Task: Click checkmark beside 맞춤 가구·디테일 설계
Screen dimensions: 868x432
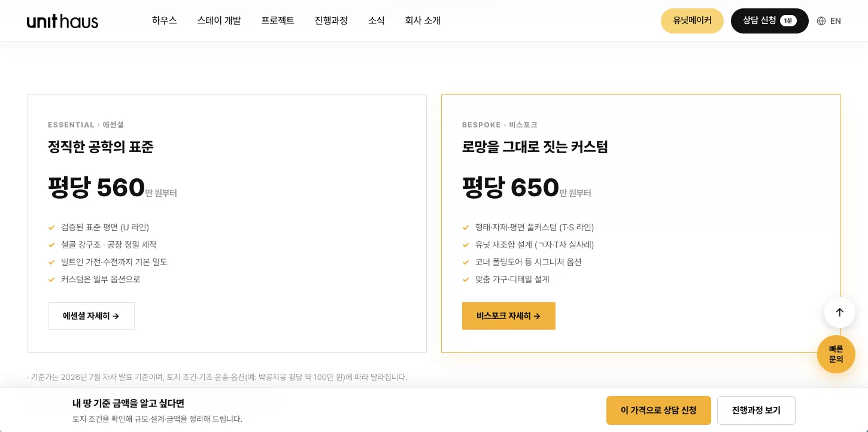Action: point(466,279)
